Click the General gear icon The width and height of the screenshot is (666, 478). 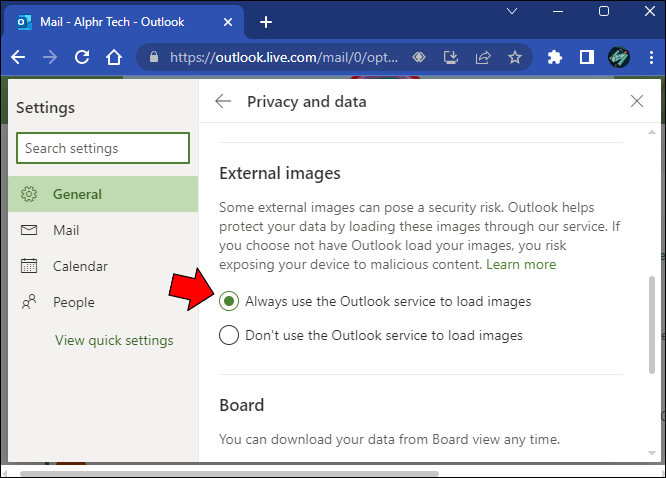coord(29,194)
